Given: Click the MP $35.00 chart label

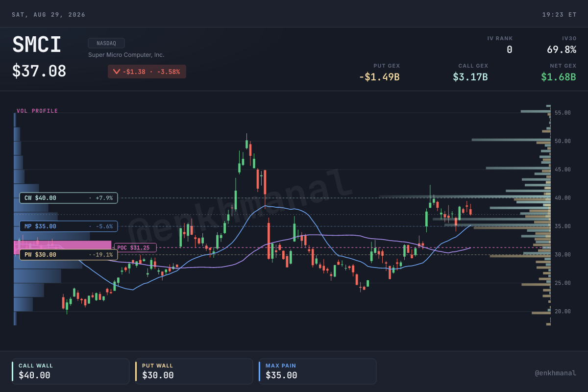Looking at the screenshot, I should (x=69, y=226).
